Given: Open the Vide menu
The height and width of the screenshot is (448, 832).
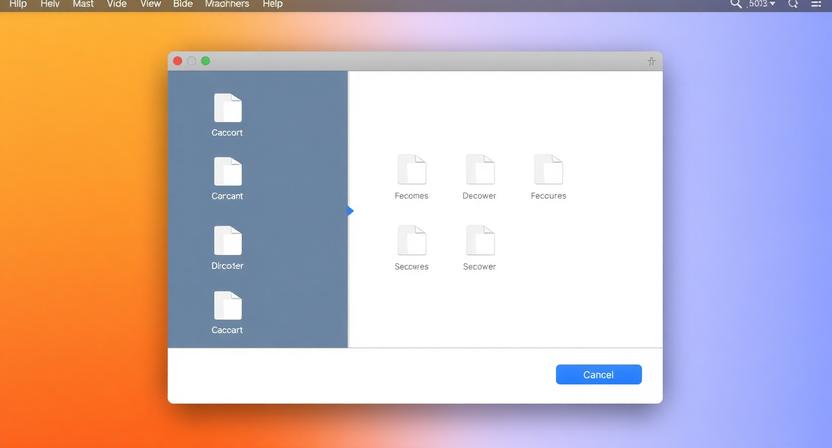Looking at the screenshot, I should pos(117,4).
